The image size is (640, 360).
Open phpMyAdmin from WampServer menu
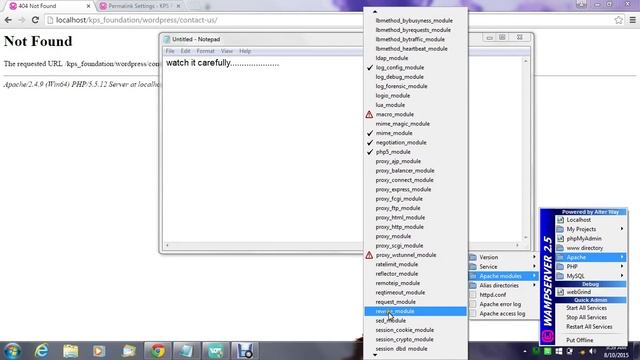(x=591, y=239)
